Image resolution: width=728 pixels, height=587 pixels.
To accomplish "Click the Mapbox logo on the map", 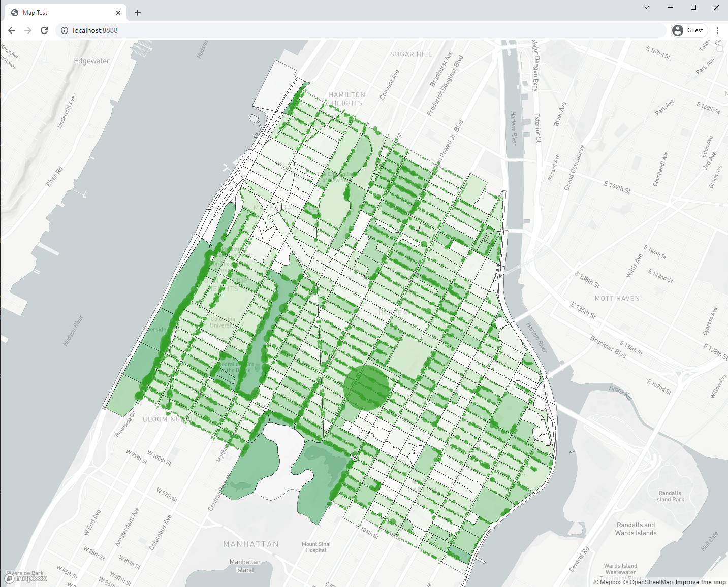I will pos(26,578).
